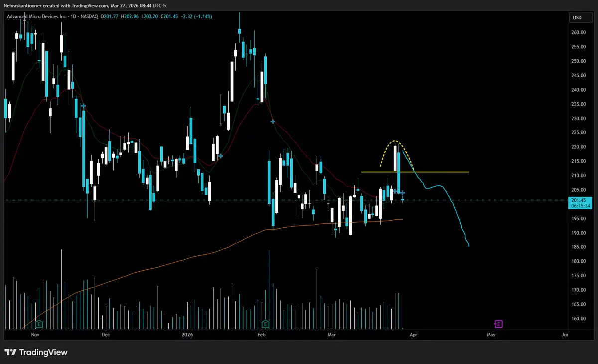Click the green earnings E marker near Feb
This screenshot has height=364, width=598.
click(266, 324)
